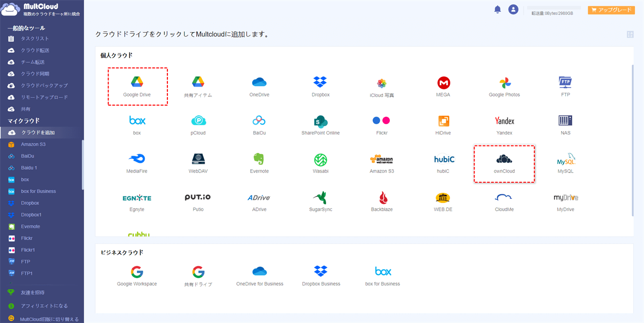
Task: Add Google Photos cloud
Action: 504,87
